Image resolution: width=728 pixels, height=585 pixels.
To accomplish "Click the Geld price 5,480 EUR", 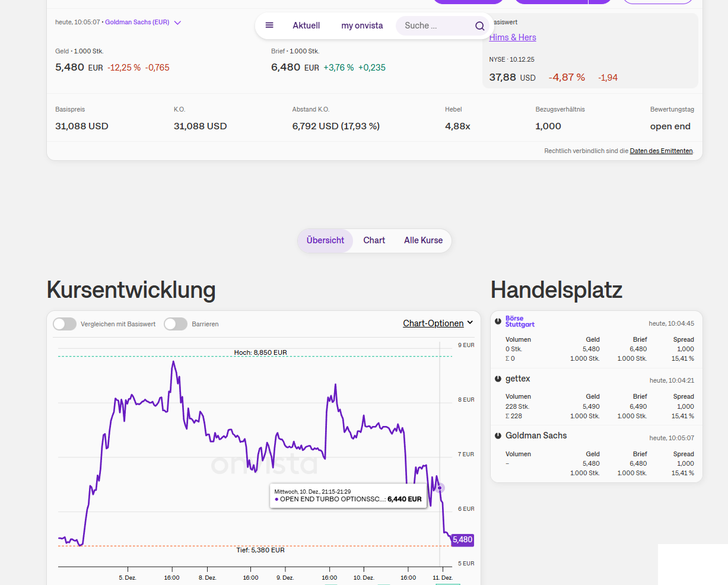I will 79,67.
